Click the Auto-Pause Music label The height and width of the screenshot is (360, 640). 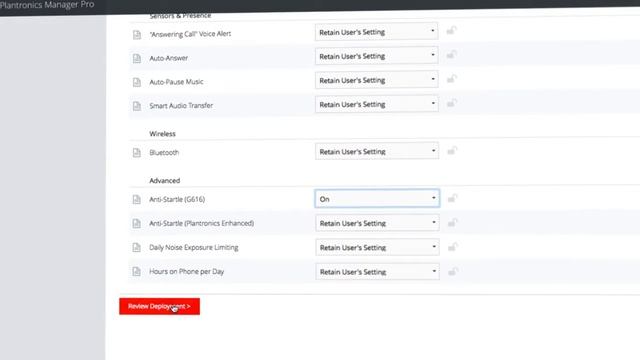[176, 82]
